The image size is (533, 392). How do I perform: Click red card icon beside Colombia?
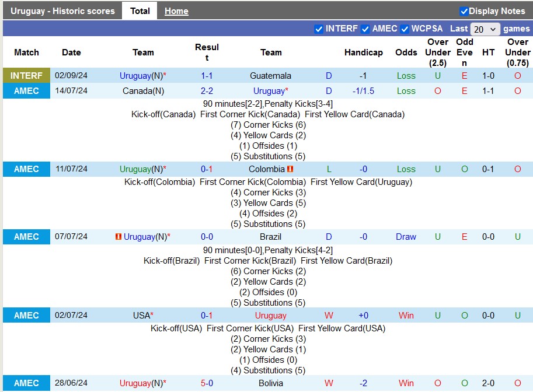290,169
